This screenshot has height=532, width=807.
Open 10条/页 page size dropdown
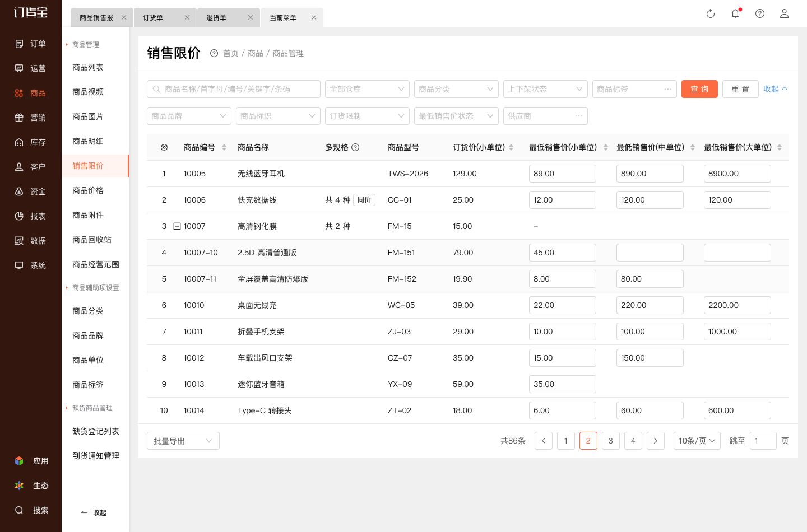pos(697,441)
